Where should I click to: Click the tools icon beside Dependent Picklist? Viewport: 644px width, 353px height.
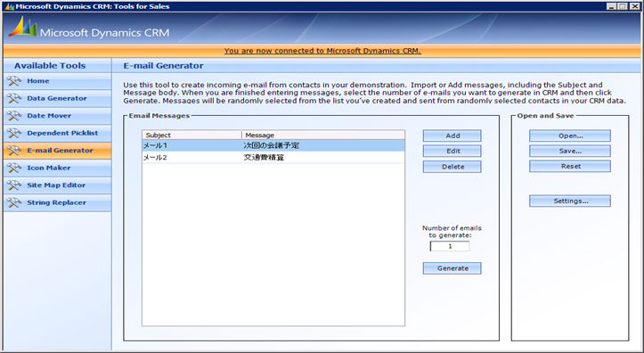14,133
